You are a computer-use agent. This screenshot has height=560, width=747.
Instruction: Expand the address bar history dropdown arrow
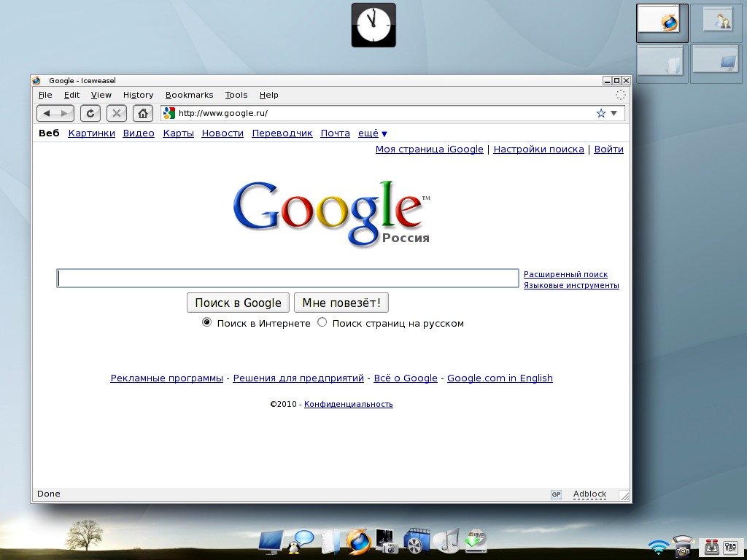coord(614,113)
